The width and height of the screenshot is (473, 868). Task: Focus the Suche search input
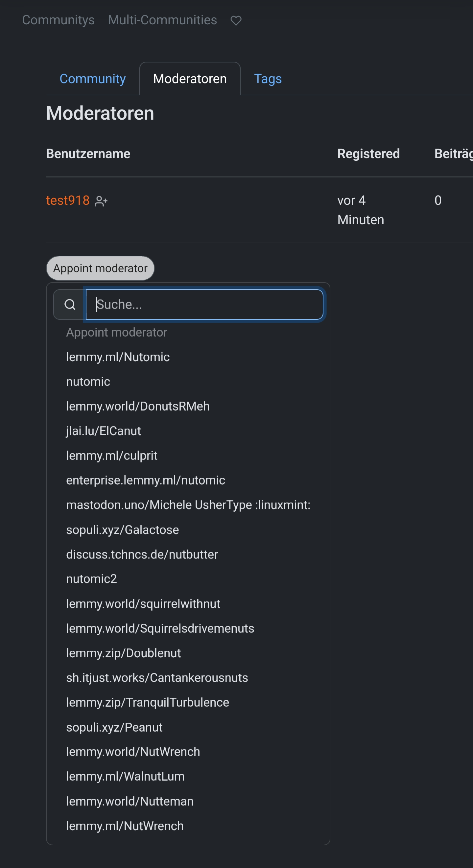click(204, 305)
